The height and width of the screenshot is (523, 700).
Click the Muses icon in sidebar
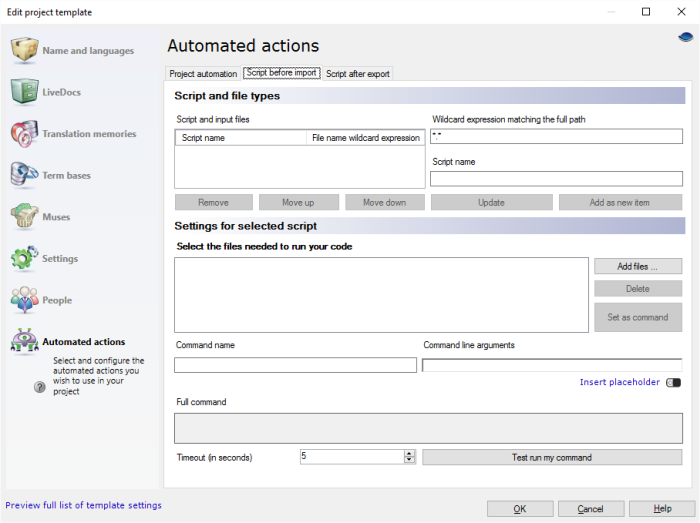(x=25, y=217)
